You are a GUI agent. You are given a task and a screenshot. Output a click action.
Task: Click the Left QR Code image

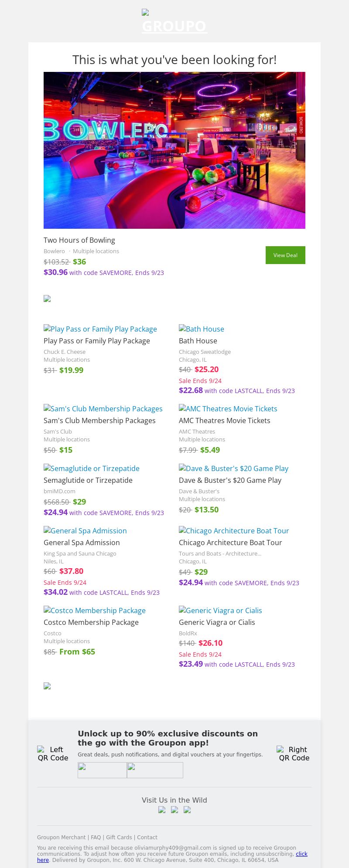(53, 753)
